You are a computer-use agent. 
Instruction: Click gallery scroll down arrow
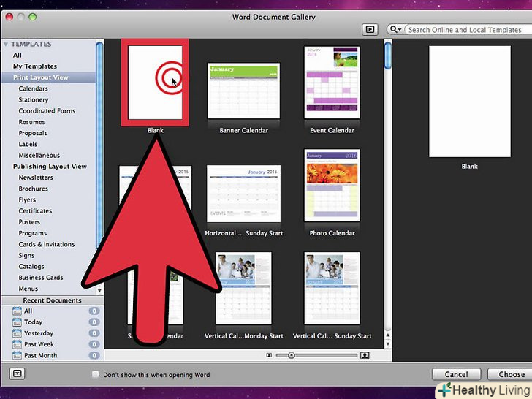click(388, 343)
